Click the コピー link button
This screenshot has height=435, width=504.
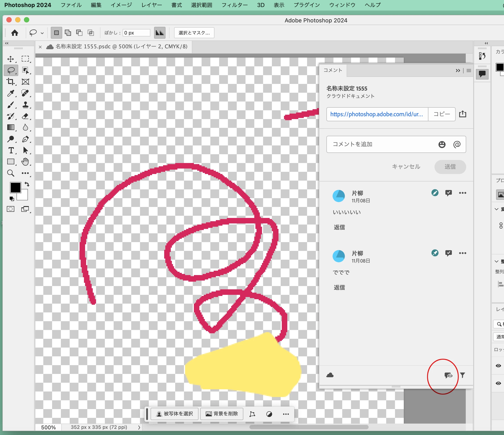pyautogui.click(x=442, y=114)
